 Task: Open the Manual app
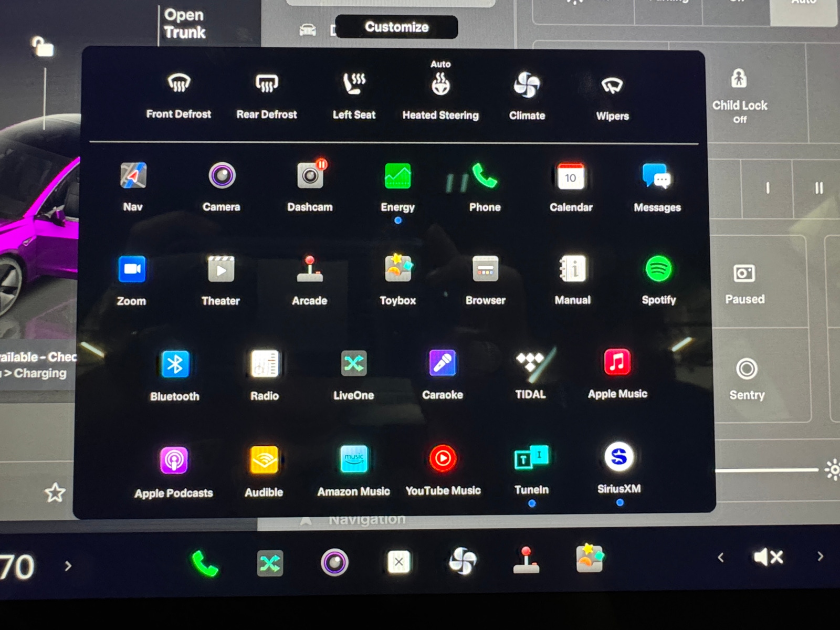pos(573,269)
